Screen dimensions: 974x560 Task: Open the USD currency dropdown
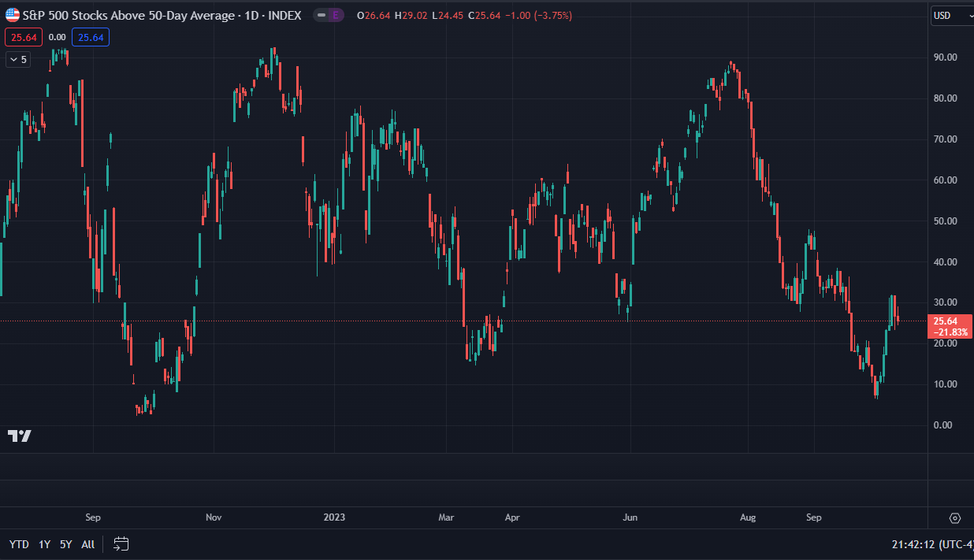(x=952, y=15)
